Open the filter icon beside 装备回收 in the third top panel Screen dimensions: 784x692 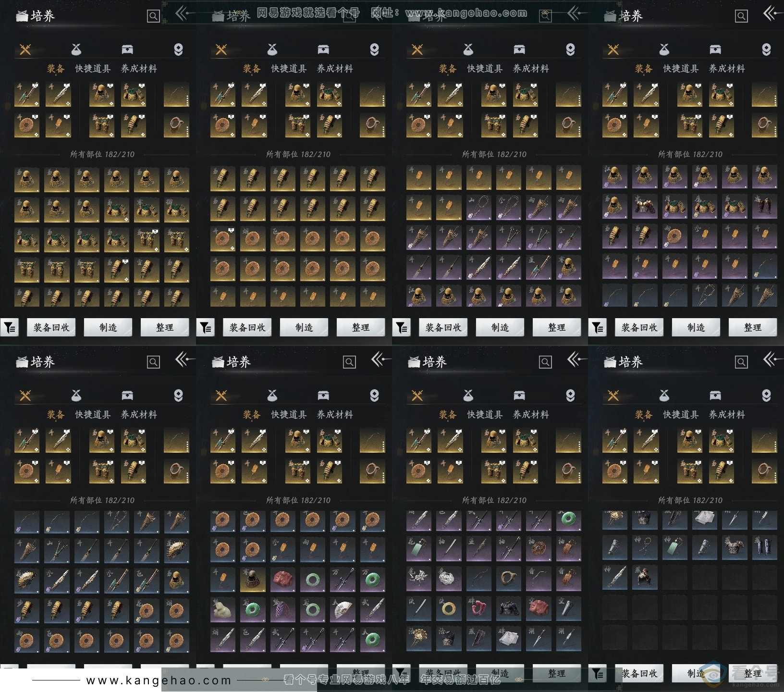coord(402,328)
